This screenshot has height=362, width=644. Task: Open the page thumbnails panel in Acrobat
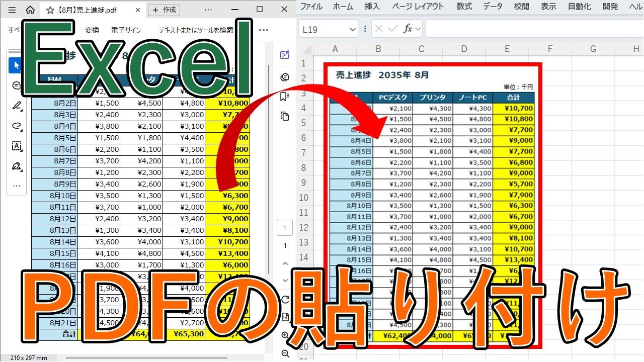coord(285,116)
